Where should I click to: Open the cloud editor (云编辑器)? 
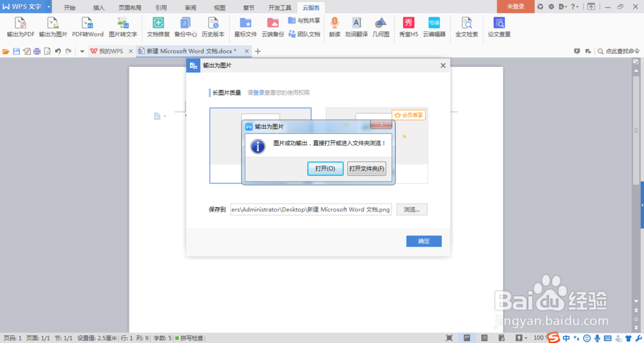coord(434,28)
